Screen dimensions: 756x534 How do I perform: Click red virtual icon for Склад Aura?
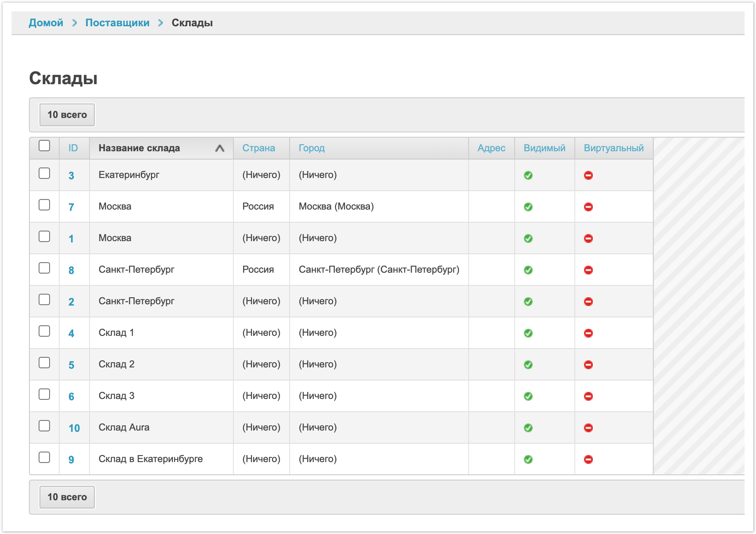[588, 428]
